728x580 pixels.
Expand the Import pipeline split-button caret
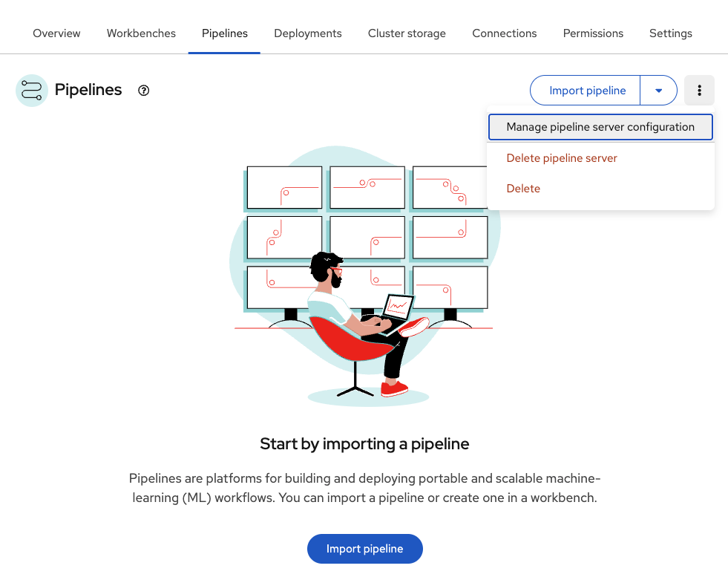[658, 91]
